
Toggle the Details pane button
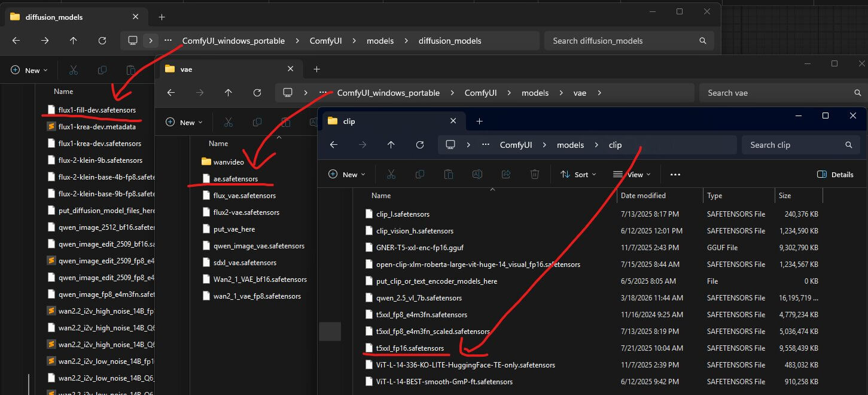point(835,174)
